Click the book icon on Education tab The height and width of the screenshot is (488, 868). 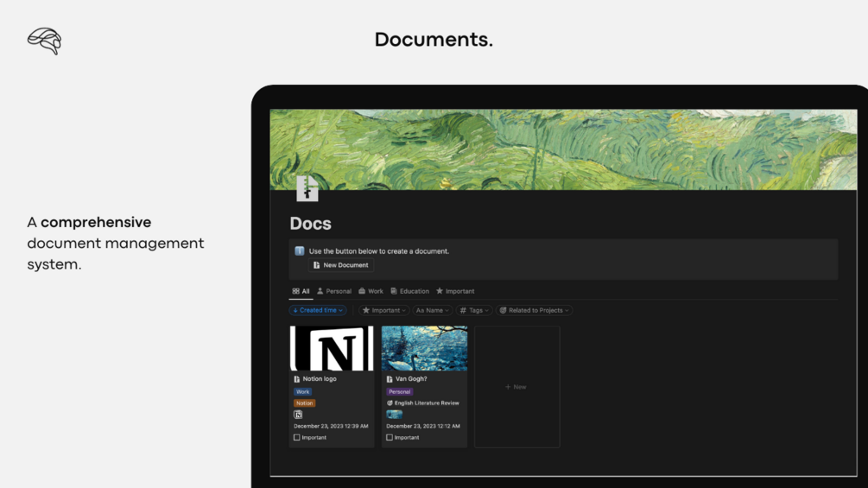click(394, 291)
